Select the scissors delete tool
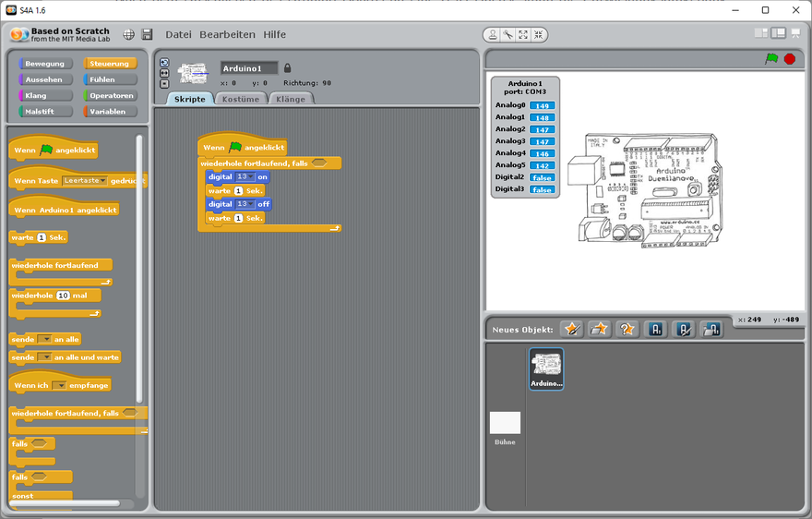Viewport: 812px width, 519px height. click(x=508, y=34)
